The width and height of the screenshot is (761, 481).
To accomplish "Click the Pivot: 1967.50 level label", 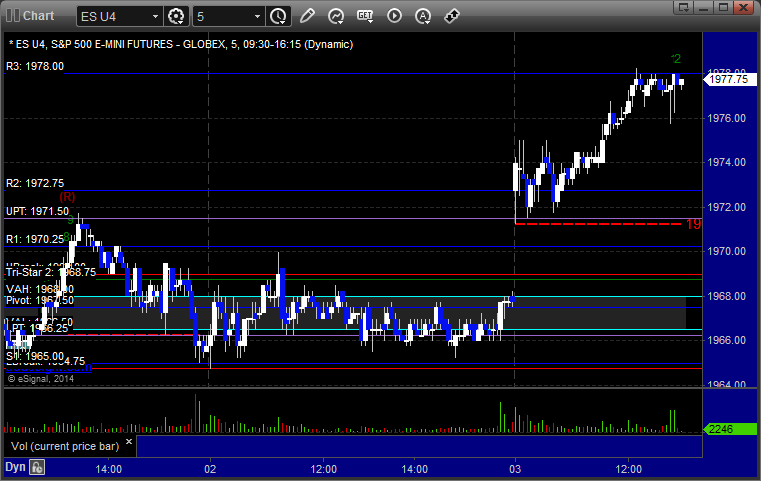I will tap(40, 300).
